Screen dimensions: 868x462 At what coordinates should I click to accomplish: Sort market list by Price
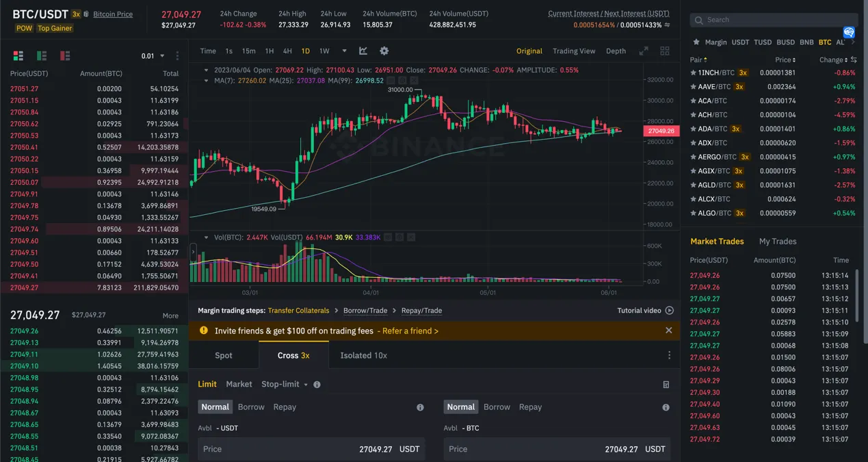[x=785, y=60]
